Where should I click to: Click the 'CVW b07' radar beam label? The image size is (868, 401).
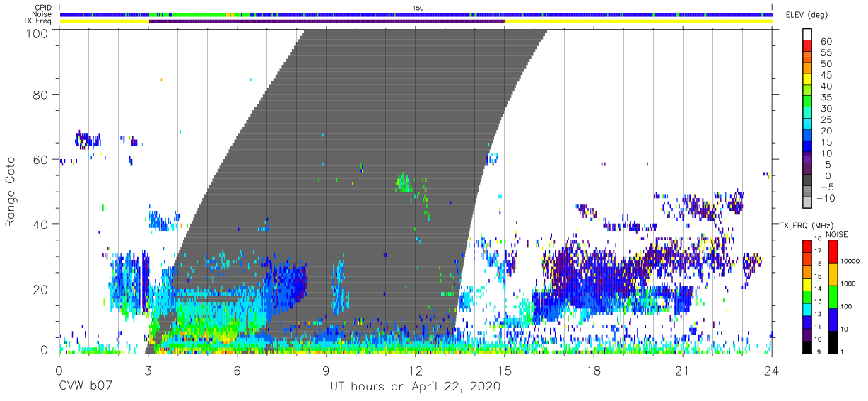[x=86, y=387]
